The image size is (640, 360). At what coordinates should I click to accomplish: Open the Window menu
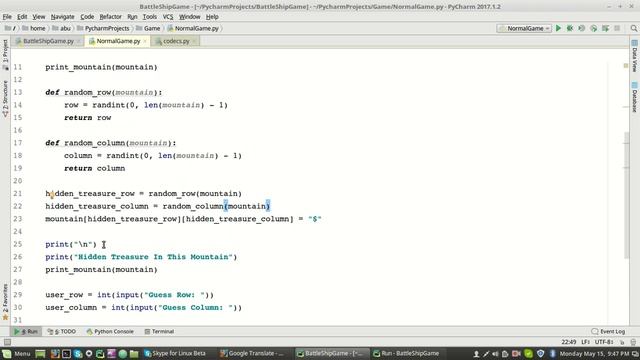point(190,17)
